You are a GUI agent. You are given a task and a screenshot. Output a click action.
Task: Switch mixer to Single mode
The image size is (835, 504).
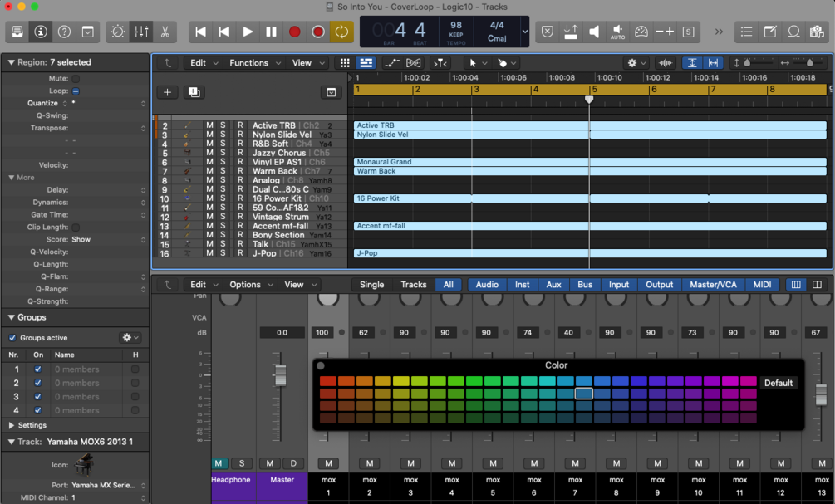(371, 285)
